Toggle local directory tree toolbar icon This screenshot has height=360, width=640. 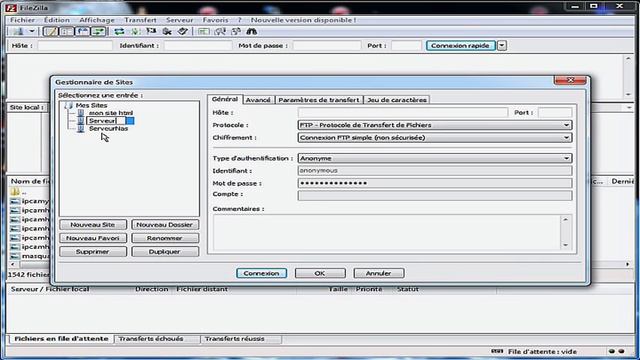[67, 31]
